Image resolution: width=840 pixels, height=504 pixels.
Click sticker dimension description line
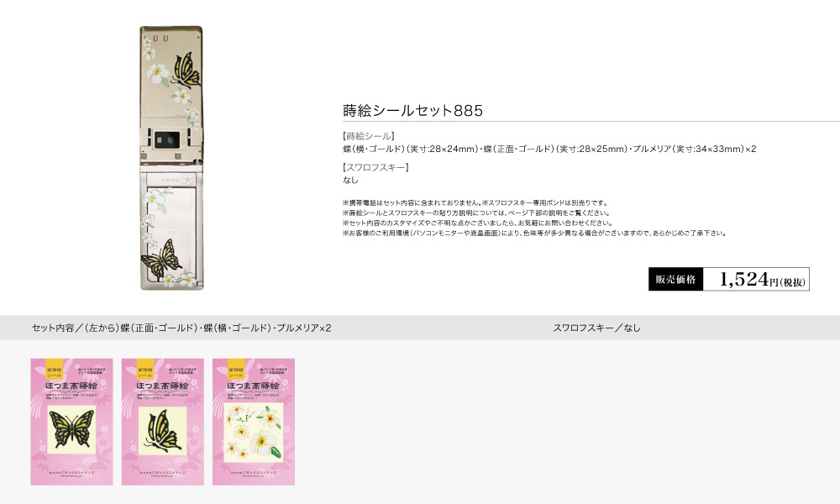click(549, 149)
